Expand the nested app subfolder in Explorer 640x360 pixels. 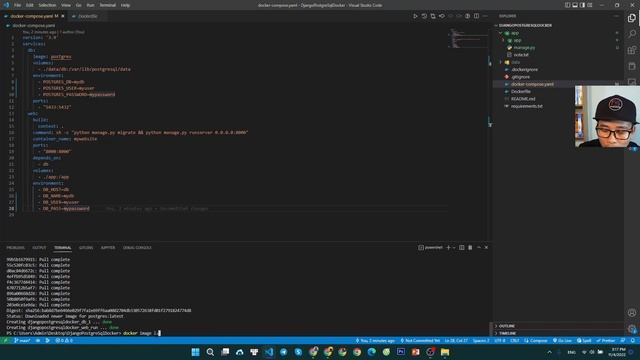tap(503, 40)
